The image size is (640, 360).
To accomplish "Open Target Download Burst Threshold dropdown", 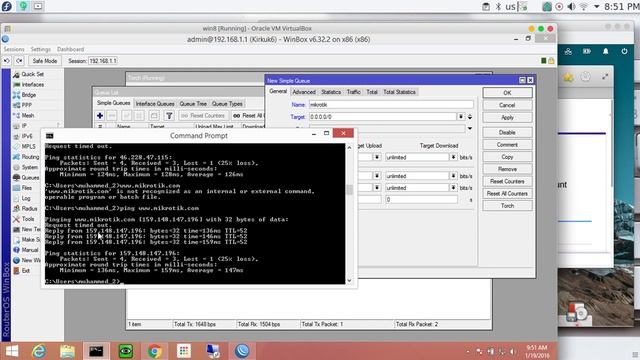I will [x=453, y=188].
